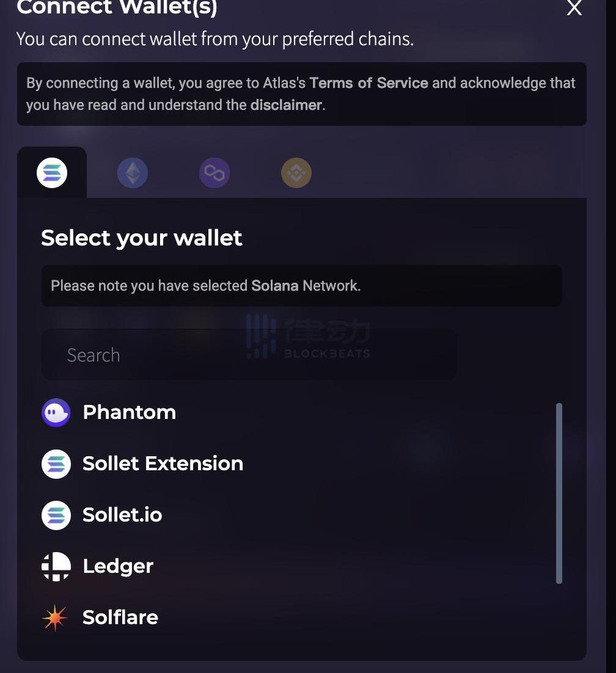Choose the Sollet Extension label

tap(163, 464)
